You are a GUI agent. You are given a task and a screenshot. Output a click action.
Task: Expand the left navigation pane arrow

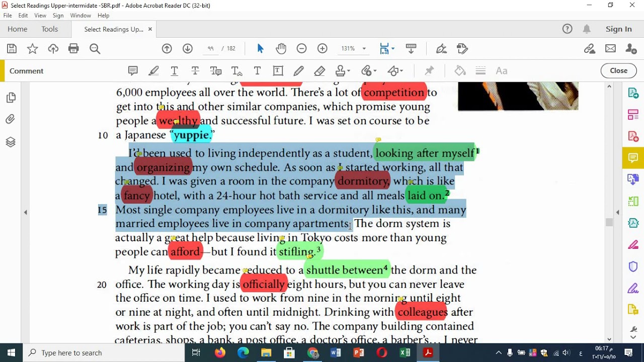(26, 213)
